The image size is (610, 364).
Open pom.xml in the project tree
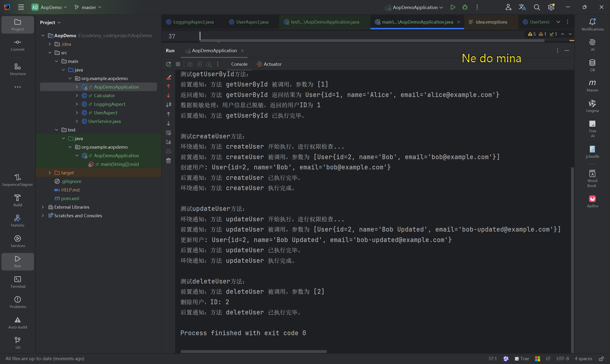pos(70,198)
